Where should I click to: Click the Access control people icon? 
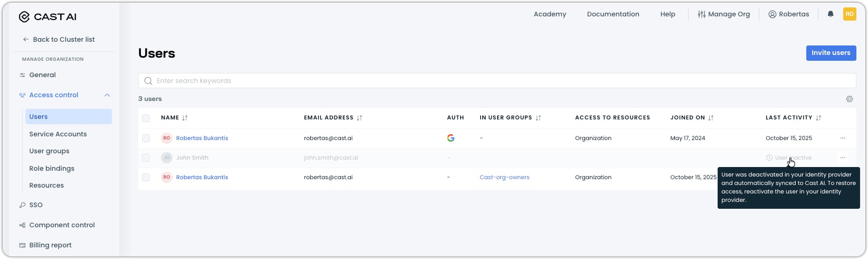(22, 95)
